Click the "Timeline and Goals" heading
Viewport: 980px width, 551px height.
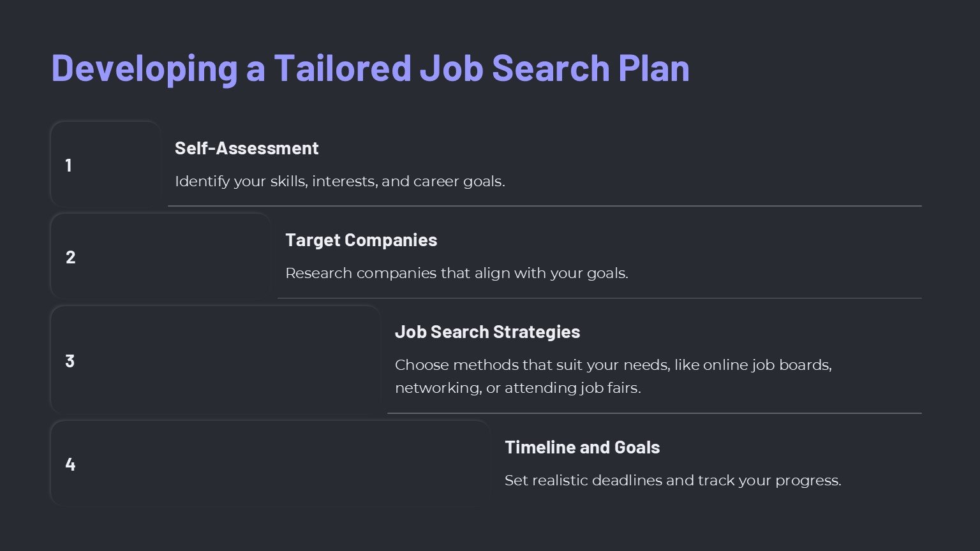point(582,447)
